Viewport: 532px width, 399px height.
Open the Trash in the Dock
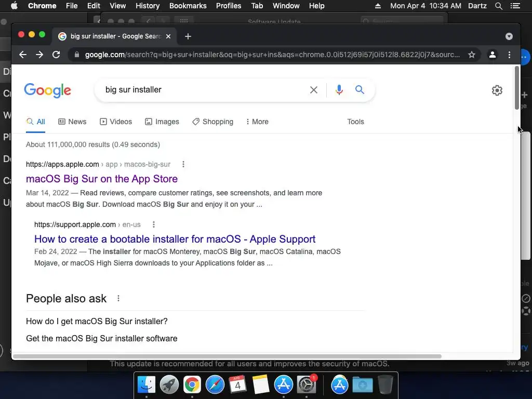[385, 385]
